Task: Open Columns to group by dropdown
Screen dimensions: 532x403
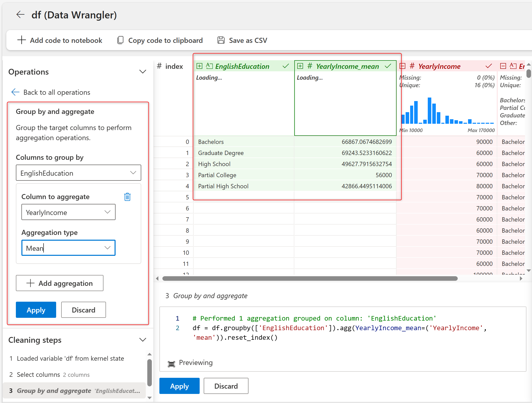Action: [x=78, y=173]
